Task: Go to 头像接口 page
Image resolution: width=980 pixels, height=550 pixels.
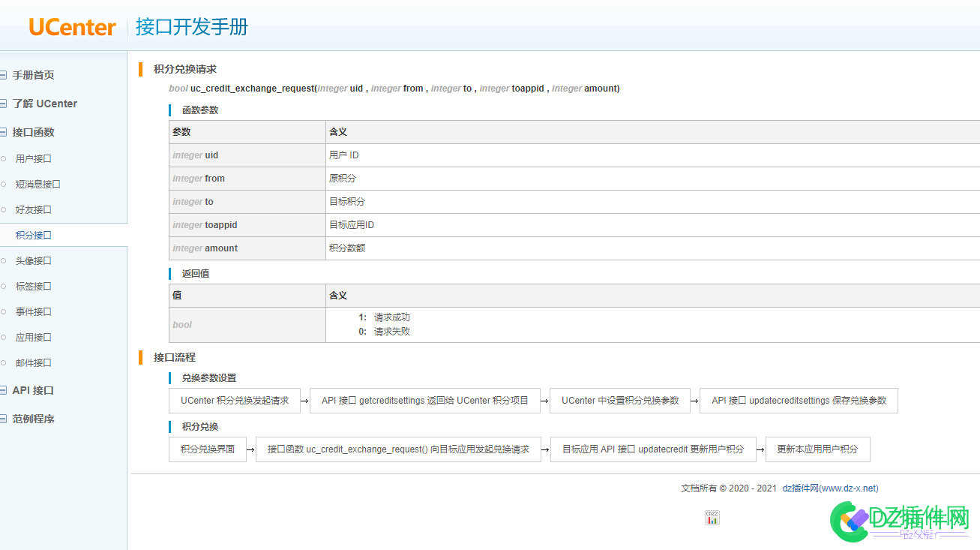Action: (34, 261)
